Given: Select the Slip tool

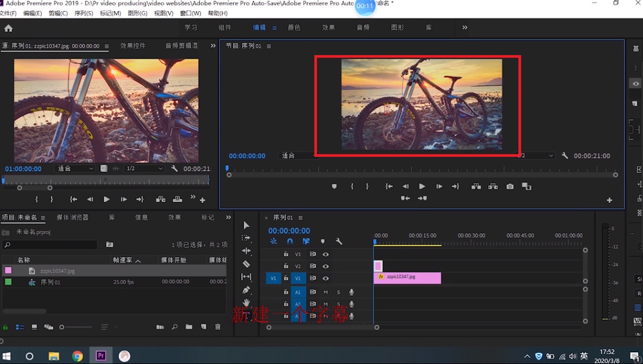Looking at the screenshot, I should (x=246, y=277).
